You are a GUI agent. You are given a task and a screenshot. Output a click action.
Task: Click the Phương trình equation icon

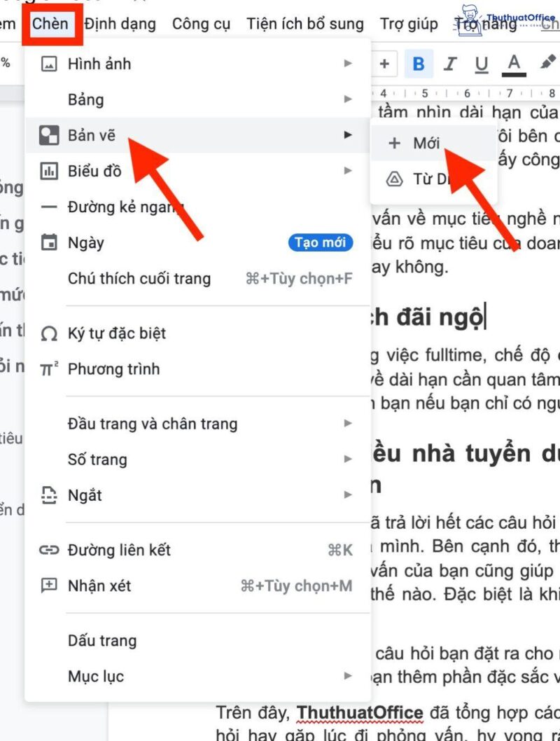(48, 369)
